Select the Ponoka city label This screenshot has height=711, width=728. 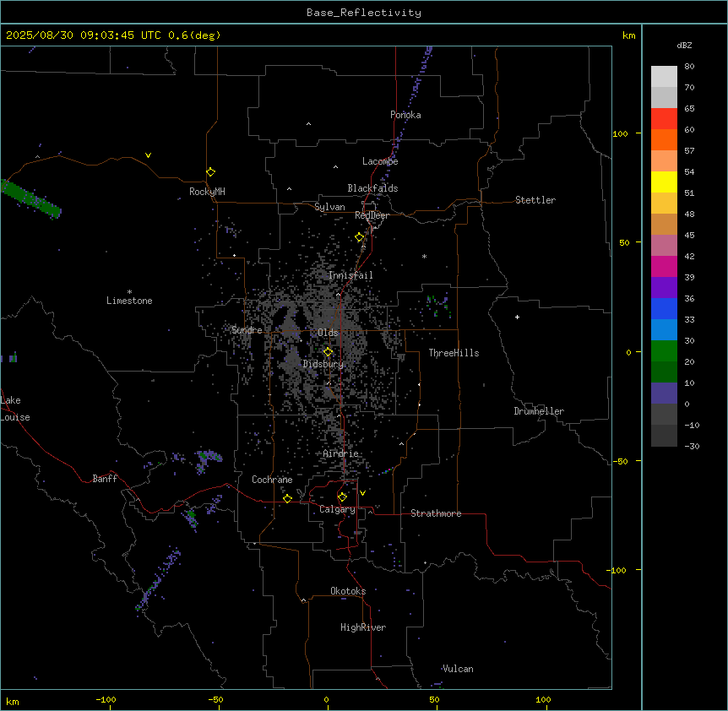405,115
